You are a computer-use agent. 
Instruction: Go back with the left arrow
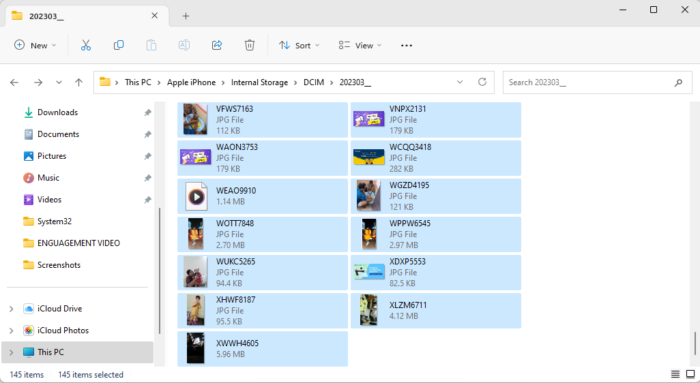[14, 82]
